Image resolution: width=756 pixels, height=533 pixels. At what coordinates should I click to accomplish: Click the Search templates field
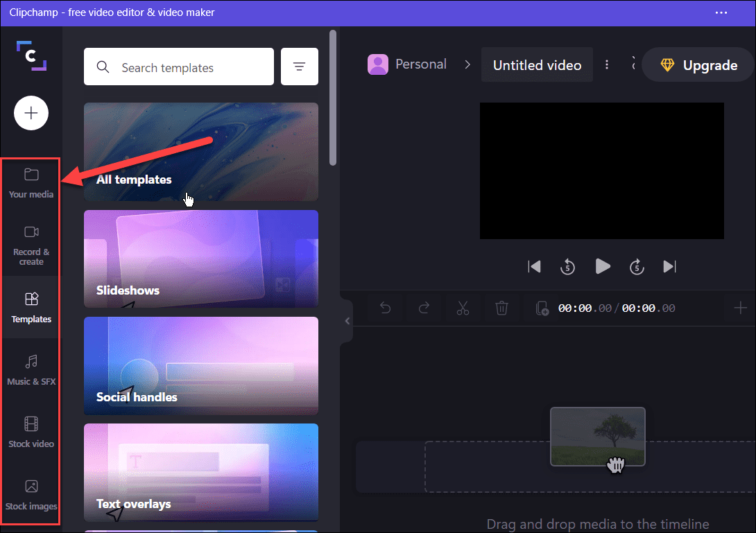(x=178, y=67)
